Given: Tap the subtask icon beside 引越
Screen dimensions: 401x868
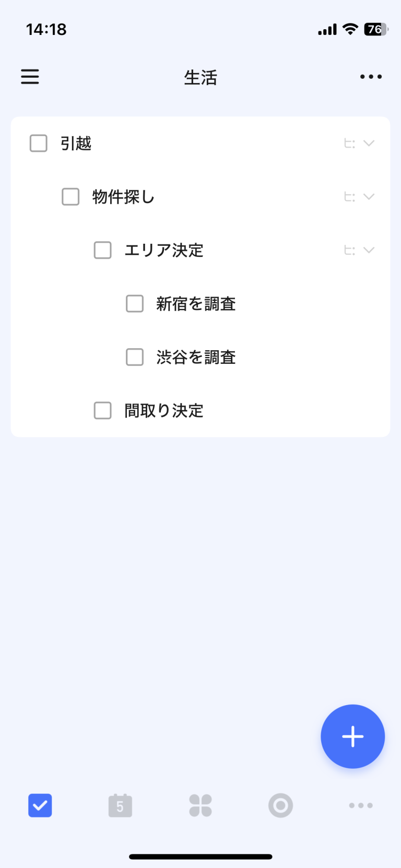Looking at the screenshot, I should click(349, 144).
